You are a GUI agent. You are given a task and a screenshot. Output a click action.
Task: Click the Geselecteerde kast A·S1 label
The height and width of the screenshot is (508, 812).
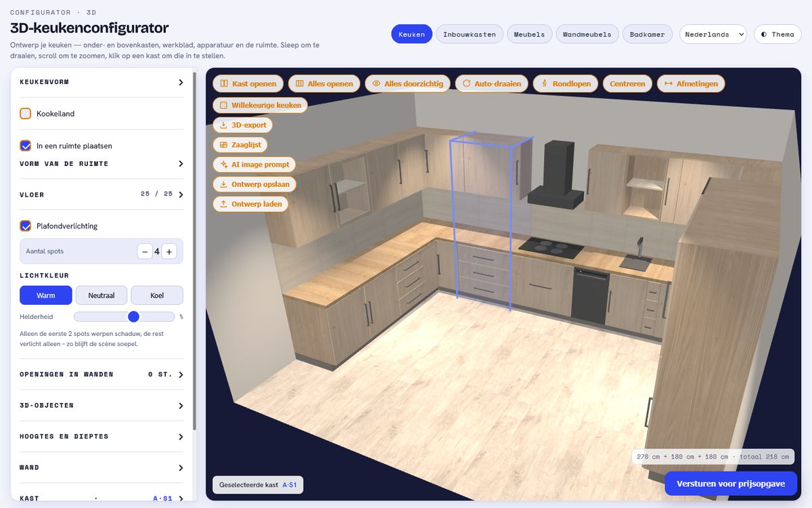pyautogui.click(x=258, y=485)
